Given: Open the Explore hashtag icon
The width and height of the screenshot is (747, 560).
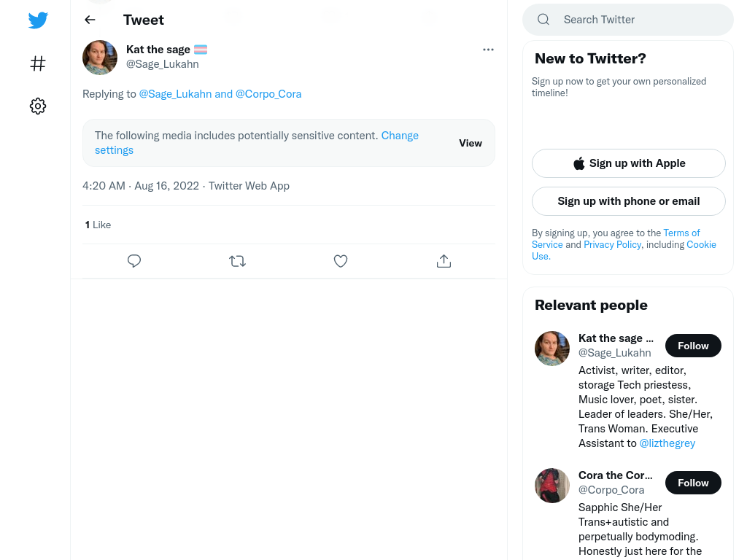Looking at the screenshot, I should pos(38,63).
